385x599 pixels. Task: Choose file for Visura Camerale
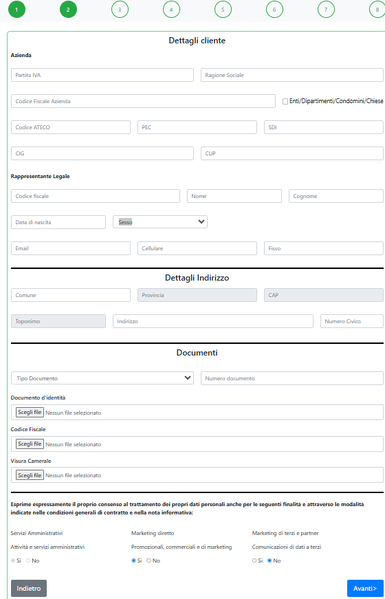pyautogui.click(x=29, y=475)
